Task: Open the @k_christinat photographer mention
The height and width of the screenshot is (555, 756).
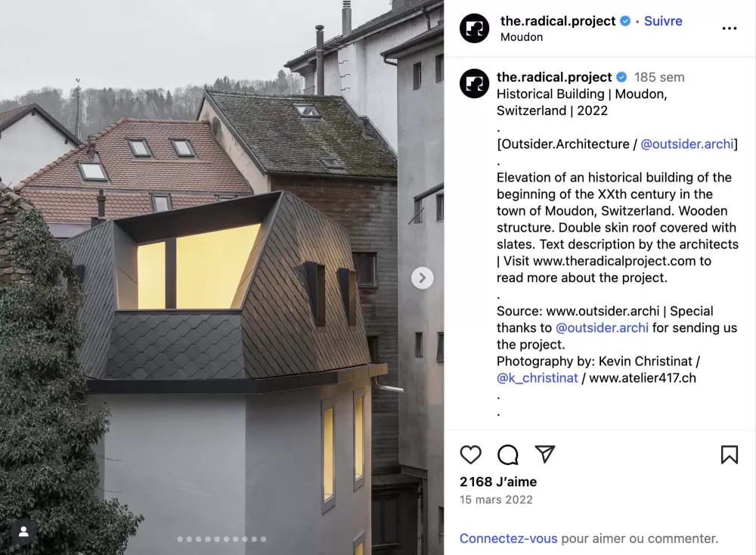Action: [x=537, y=378]
